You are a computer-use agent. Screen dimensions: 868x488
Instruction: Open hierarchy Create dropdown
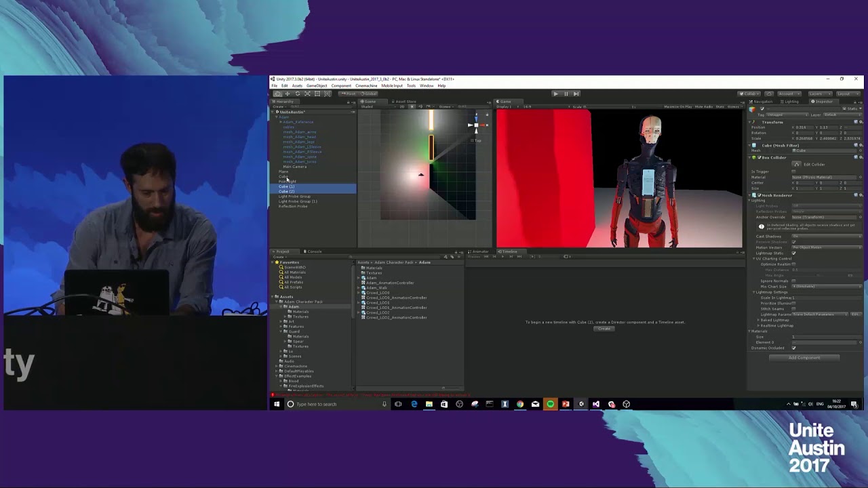tap(279, 106)
